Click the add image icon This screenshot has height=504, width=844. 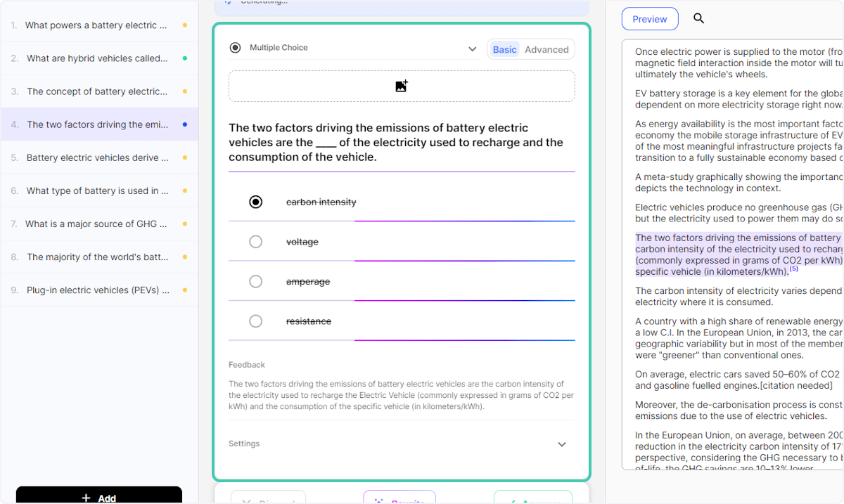coord(401,85)
